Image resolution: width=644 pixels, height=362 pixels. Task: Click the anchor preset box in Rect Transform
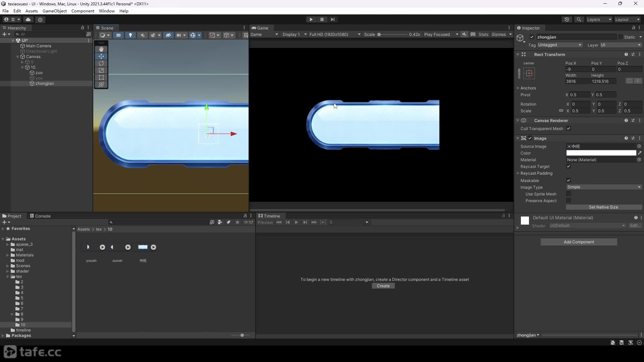coord(529,73)
